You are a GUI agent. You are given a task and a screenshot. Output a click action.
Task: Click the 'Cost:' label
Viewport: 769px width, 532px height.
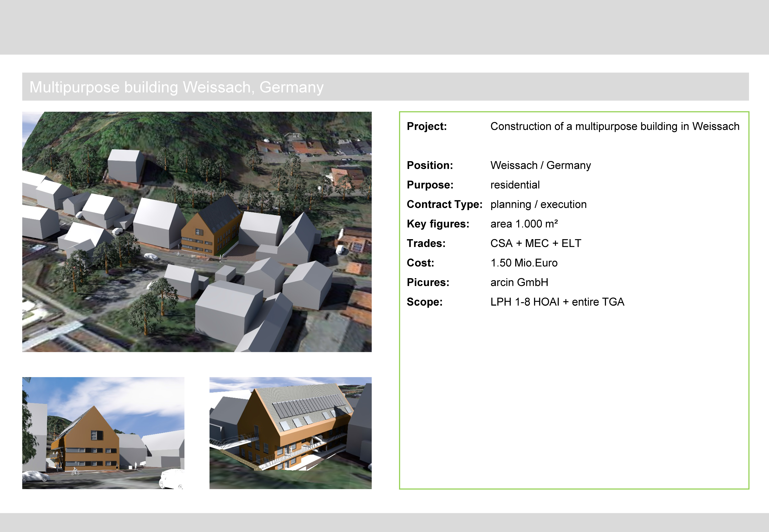420,263
